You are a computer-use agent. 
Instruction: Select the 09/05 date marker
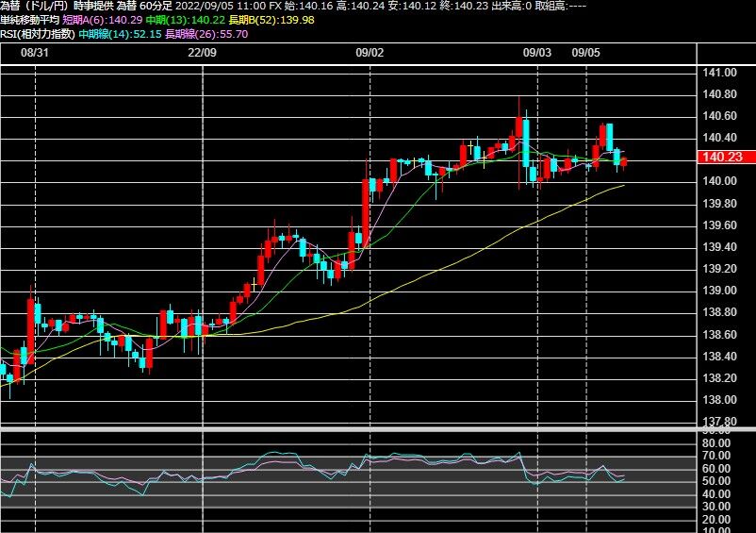coord(585,53)
